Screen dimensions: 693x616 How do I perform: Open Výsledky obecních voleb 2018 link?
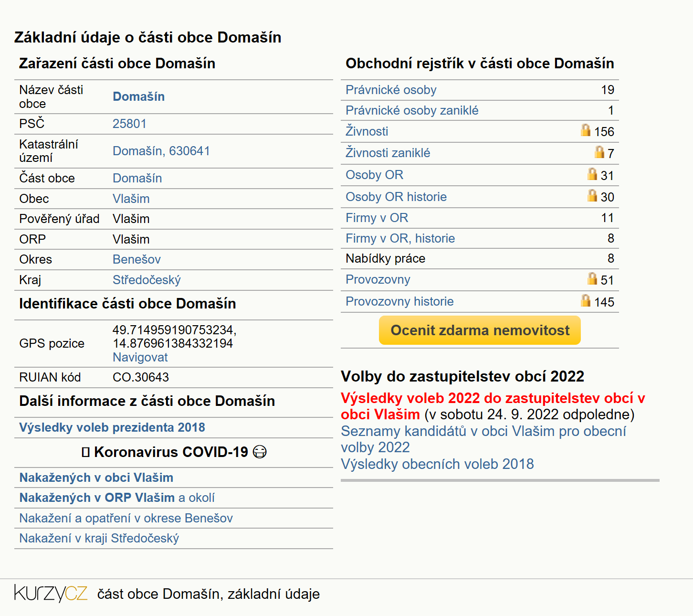(437, 464)
